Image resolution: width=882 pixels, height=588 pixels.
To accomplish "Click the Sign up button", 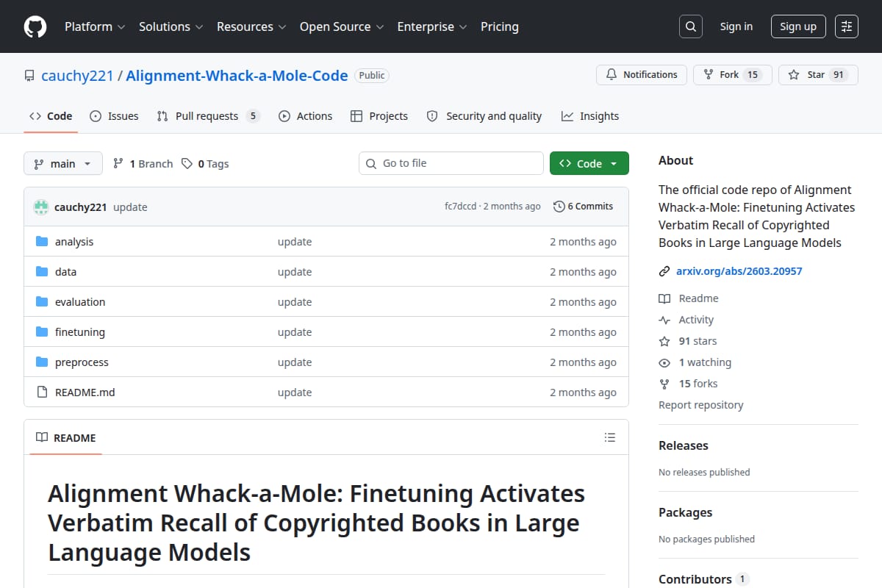I will pyautogui.click(x=798, y=26).
